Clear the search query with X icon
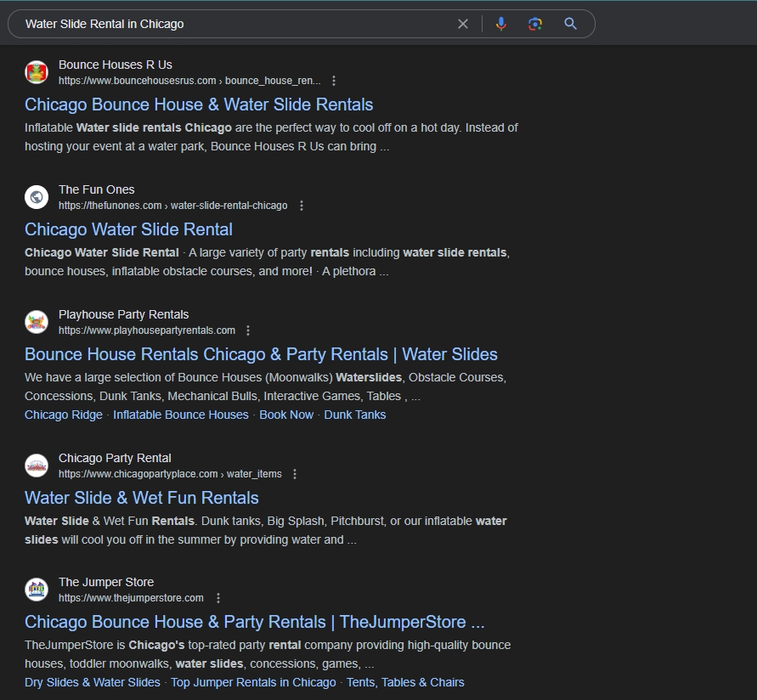Image resolution: width=757 pixels, height=700 pixels. coord(462,24)
